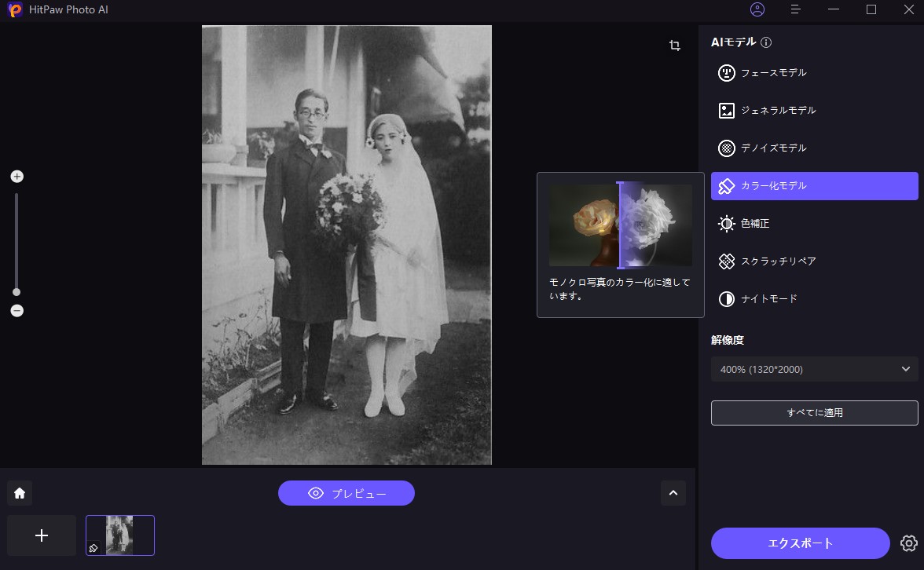Viewport: 924px width, 570px height.
Task: Click すべてに適用 to apply to all
Action: [x=814, y=412]
